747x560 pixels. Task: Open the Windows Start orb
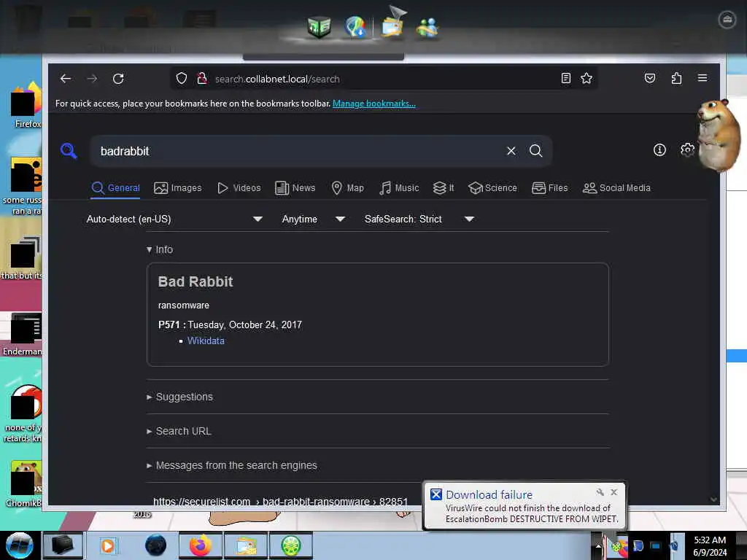[x=19, y=545]
